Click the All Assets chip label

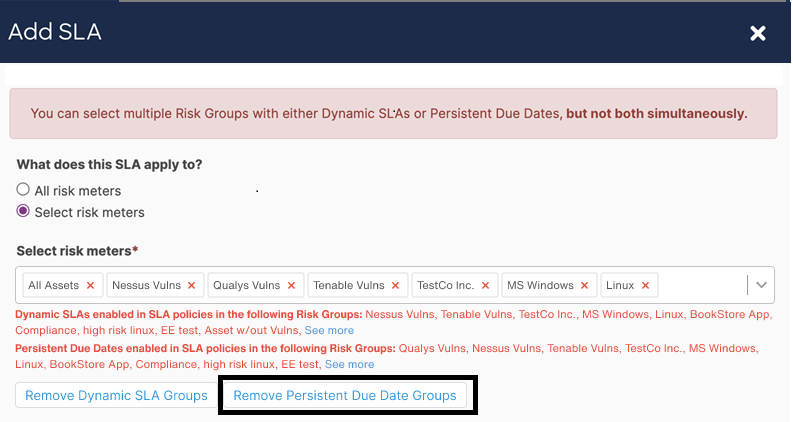click(54, 285)
